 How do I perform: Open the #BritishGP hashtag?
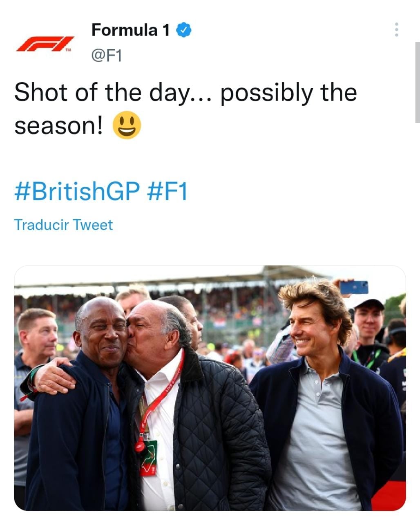[77, 191]
